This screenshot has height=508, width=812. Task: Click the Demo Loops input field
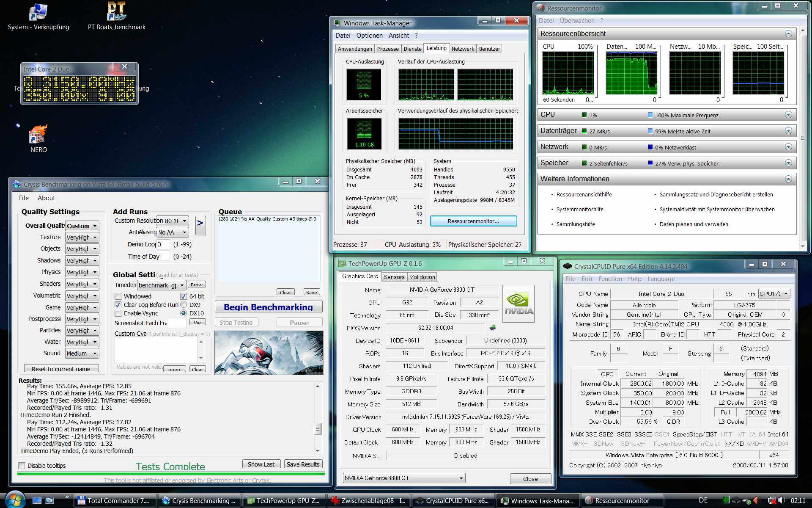163,244
